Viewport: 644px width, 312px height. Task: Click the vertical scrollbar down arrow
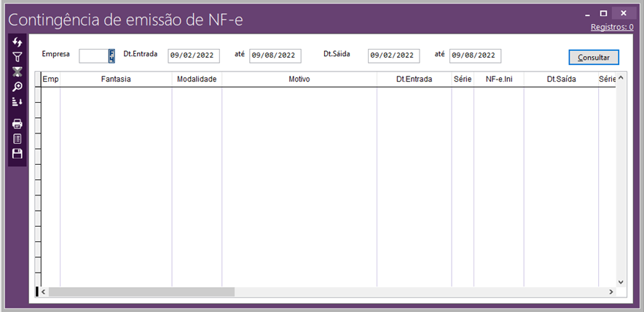(621, 281)
